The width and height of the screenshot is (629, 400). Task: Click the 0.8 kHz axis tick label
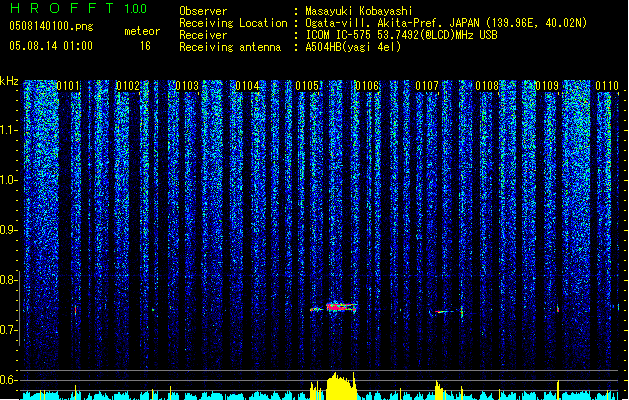9,280
